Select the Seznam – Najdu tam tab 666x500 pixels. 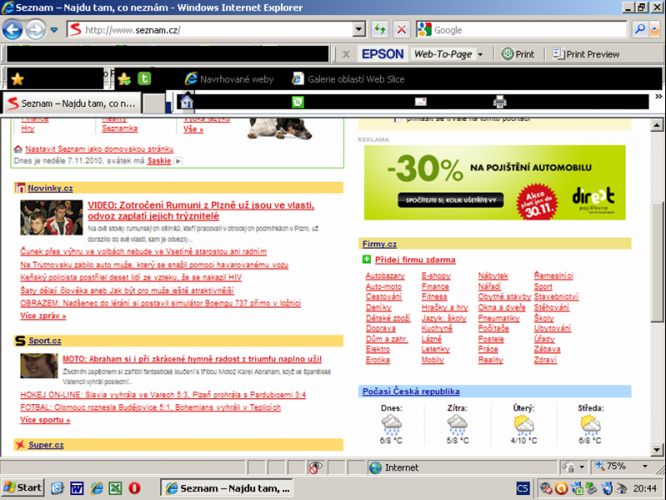(72, 103)
